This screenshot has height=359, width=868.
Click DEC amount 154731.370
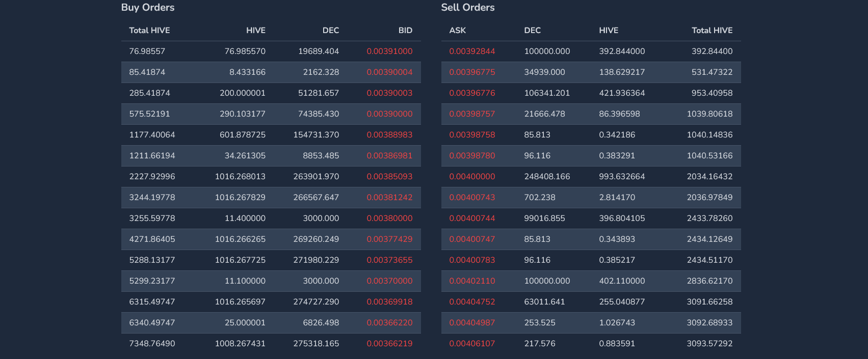[316, 135]
